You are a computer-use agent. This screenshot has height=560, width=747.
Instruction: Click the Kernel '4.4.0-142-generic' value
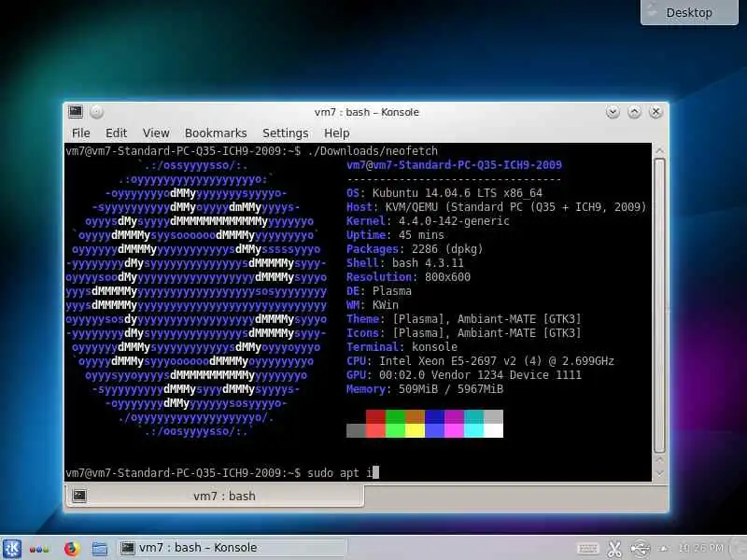[454, 221]
